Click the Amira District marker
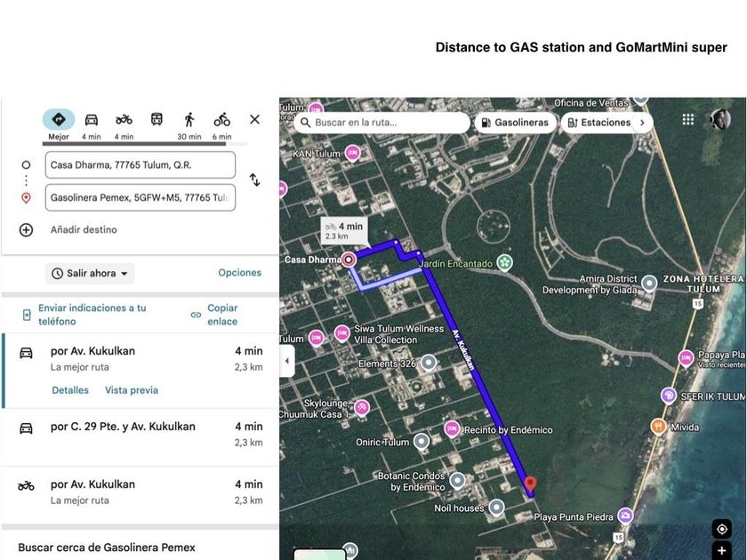747x560 pixels. pyautogui.click(x=649, y=284)
